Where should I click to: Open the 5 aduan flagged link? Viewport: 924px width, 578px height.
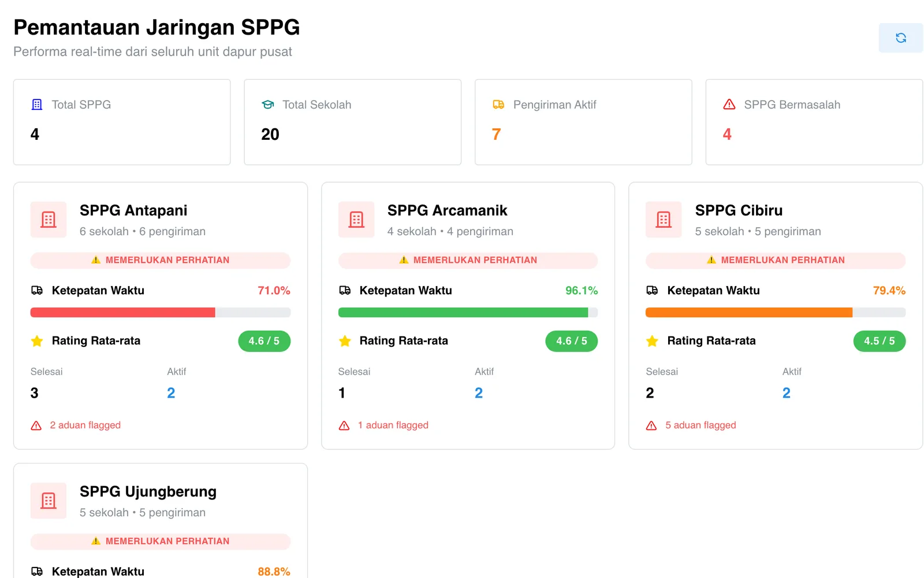click(x=701, y=425)
